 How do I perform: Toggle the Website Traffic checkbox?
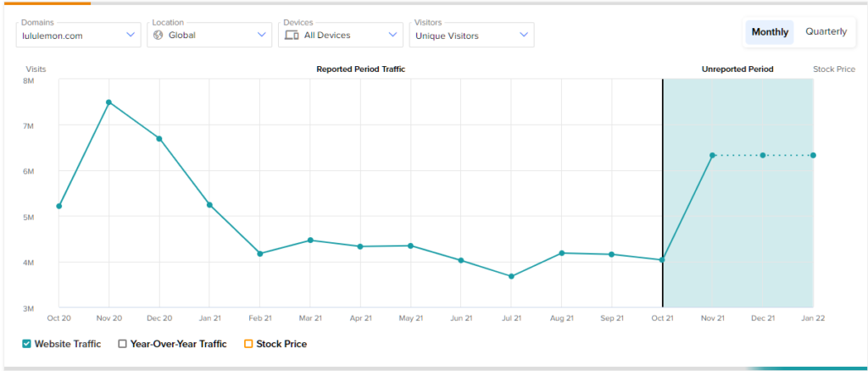(x=27, y=344)
